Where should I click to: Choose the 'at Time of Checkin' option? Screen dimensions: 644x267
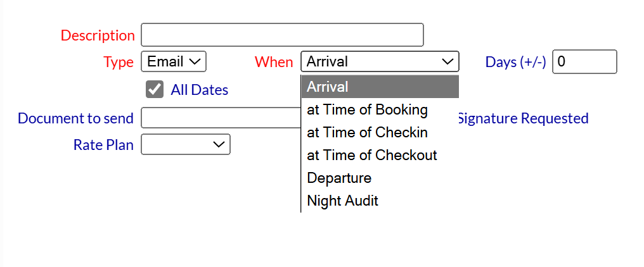coord(368,132)
